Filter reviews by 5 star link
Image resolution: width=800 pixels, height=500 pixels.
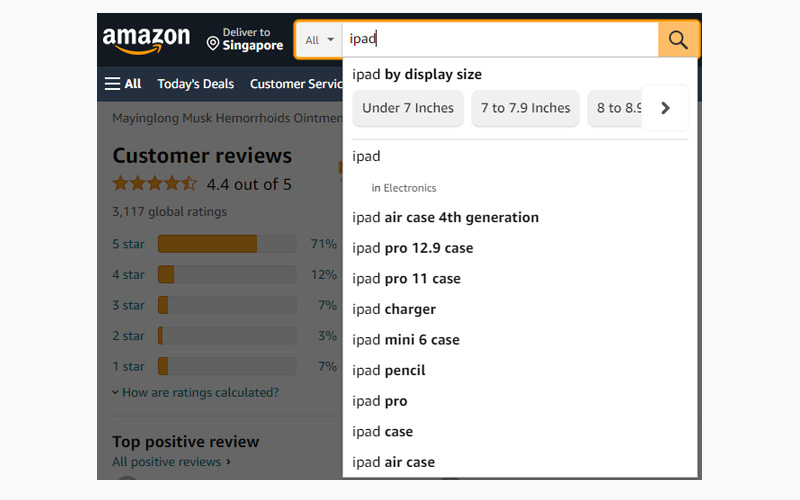pyautogui.click(x=128, y=244)
